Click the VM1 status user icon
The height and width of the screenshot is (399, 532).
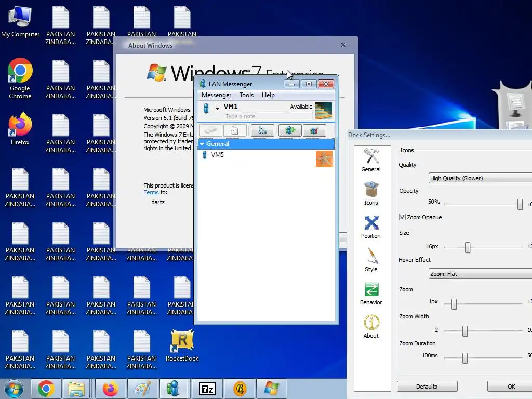(x=206, y=108)
